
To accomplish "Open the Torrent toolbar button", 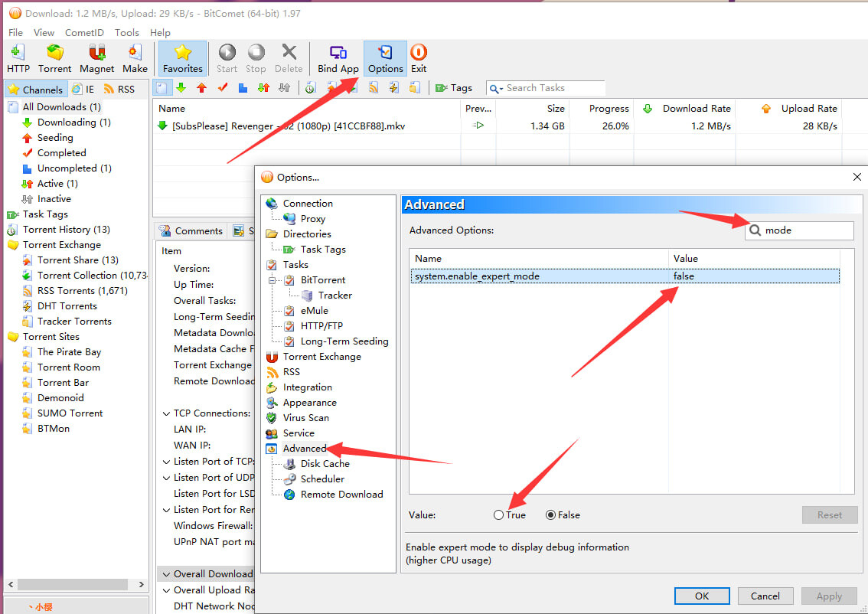I will tap(55, 59).
